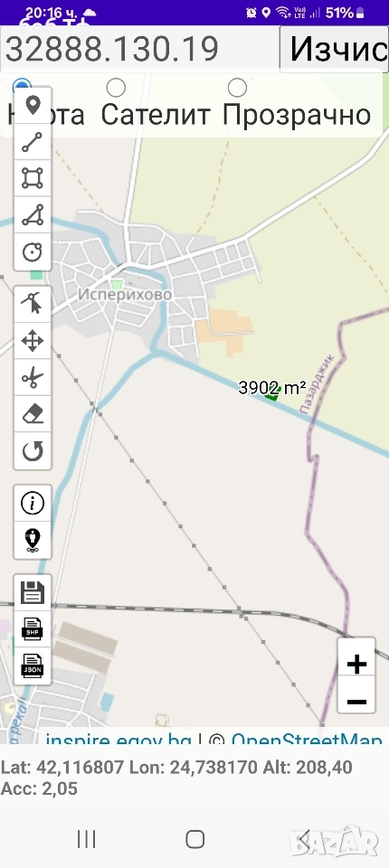The width and height of the screenshot is (389, 868).
Task: Pick the scissors cut tool
Action: [x=33, y=378]
